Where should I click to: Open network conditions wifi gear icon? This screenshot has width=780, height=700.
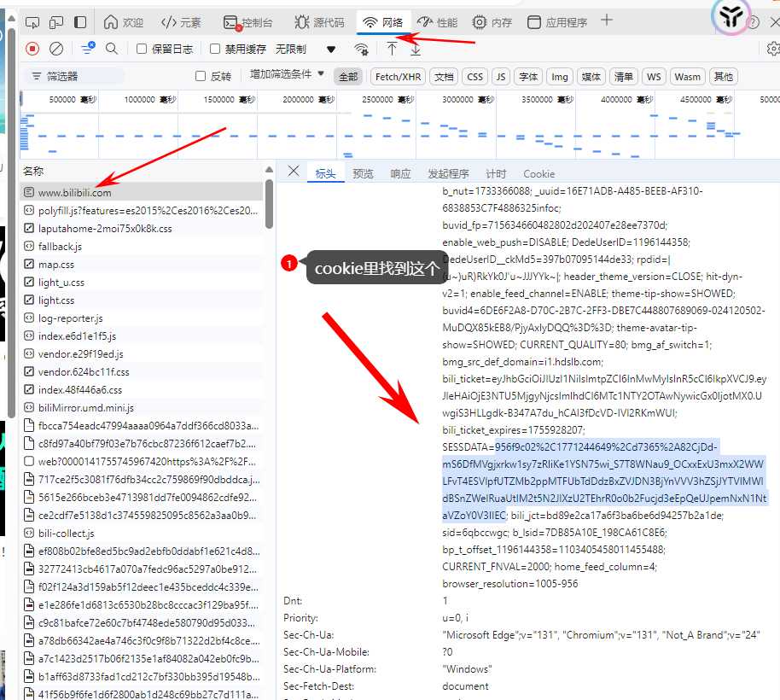click(361, 49)
